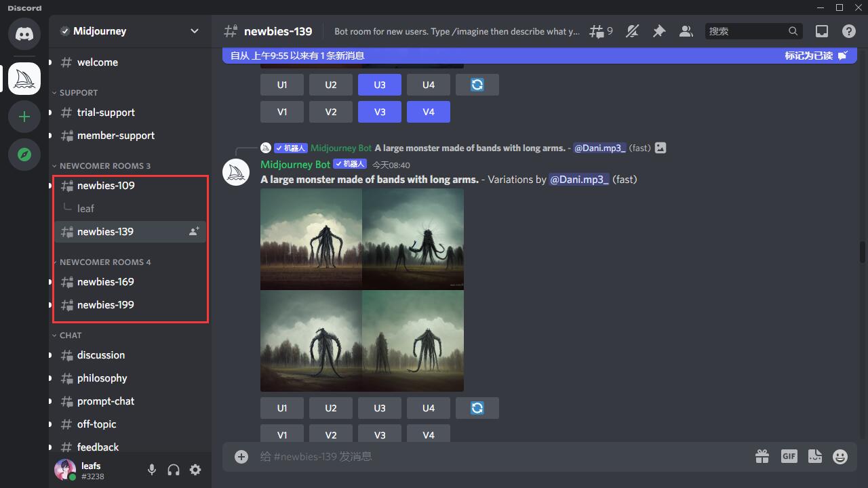Open the help question mark icon
This screenshot has width=868, height=488.
(x=848, y=31)
